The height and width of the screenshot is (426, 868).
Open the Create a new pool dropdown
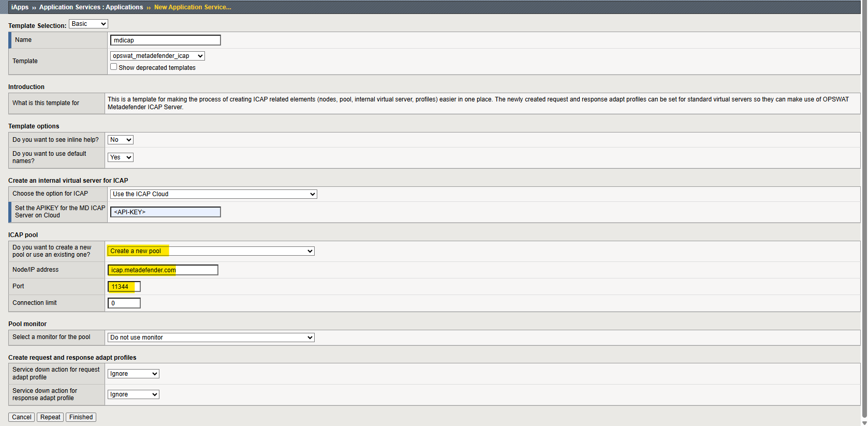tap(211, 251)
